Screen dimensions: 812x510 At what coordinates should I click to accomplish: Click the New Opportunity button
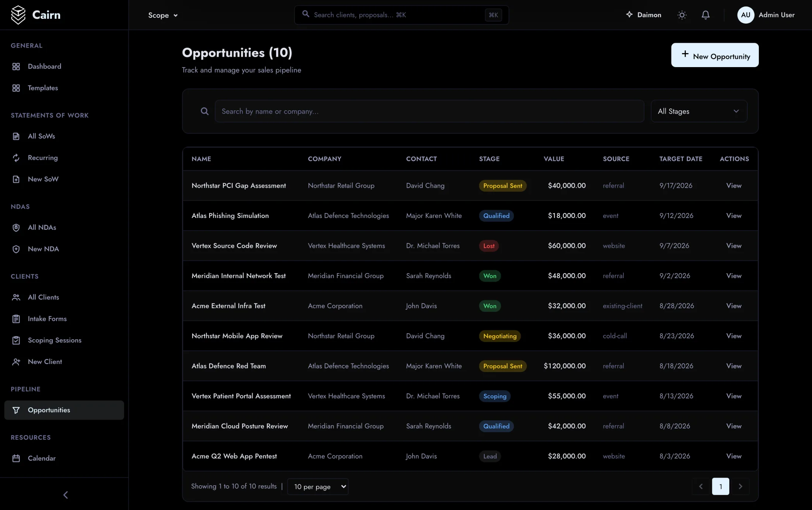click(715, 55)
